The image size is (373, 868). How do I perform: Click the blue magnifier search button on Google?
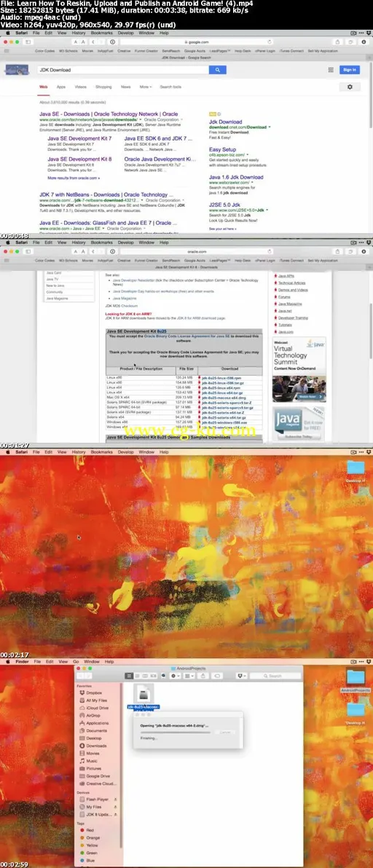(x=218, y=70)
